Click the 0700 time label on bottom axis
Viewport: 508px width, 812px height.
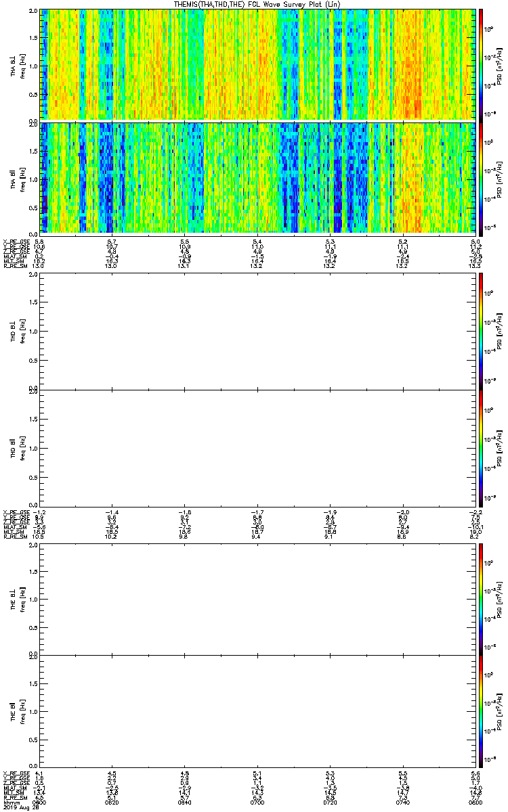[x=257, y=802]
